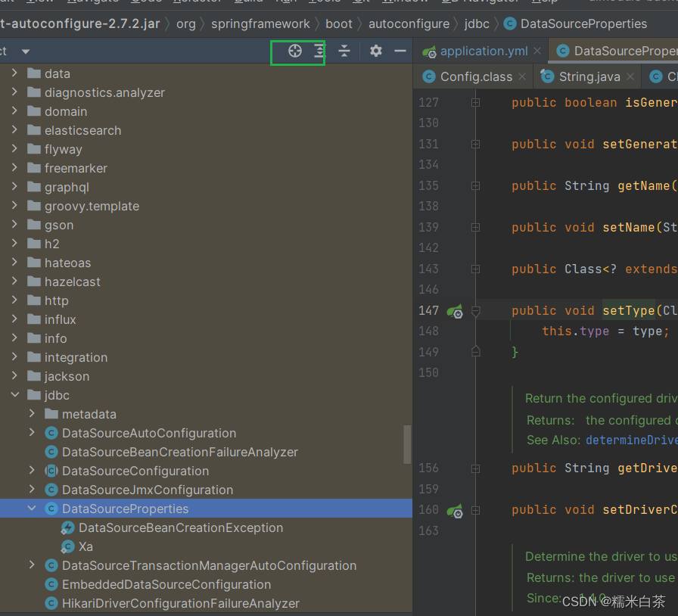Switch to the Config.class tab
The image size is (678, 616).
tap(476, 76)
